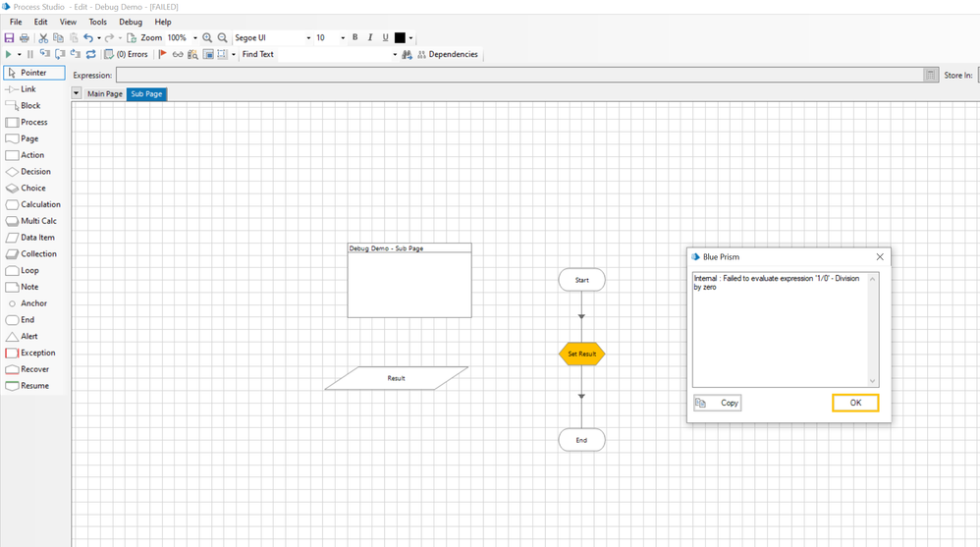Open the Segoe UI font dropdown
This screenshot has height=547, width=980.
point(308,38)
